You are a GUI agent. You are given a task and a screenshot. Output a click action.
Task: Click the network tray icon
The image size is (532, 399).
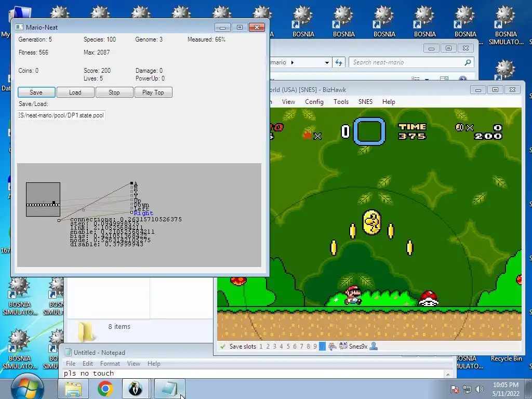pyautogui.click(x=467, y=389)
